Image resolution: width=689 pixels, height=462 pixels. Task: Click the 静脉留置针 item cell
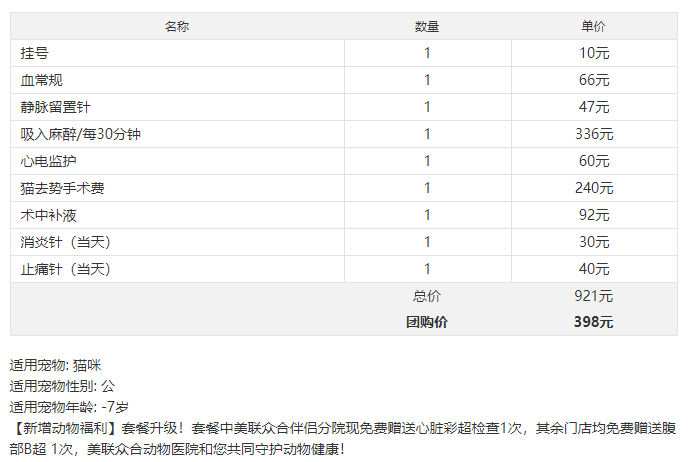point(55,107)
